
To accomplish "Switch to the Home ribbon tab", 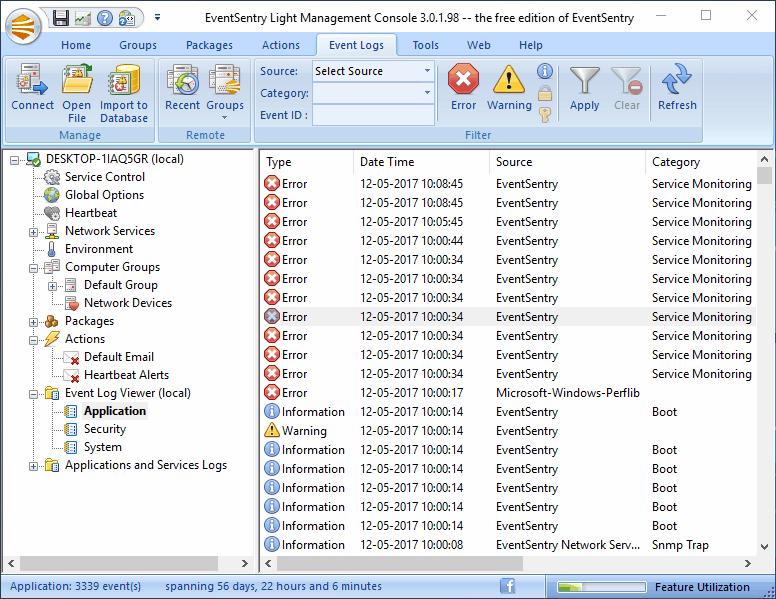I will click(x=76, y=45).
